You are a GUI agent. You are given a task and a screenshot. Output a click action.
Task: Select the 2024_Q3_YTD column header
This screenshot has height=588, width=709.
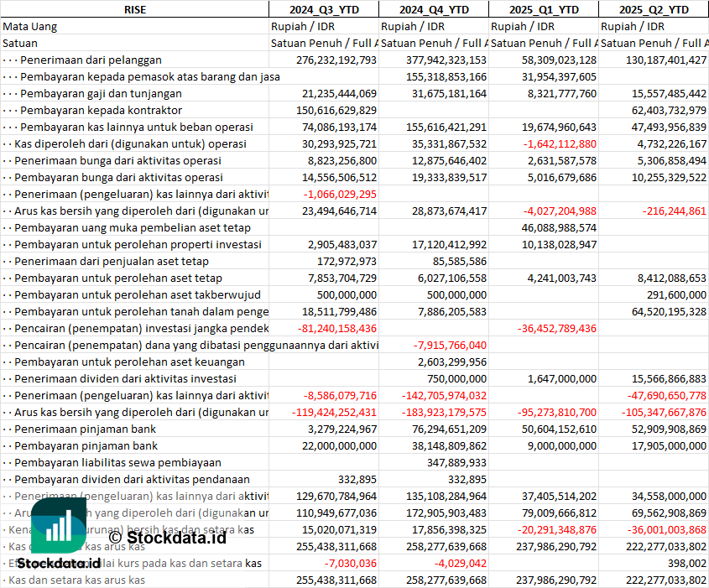click(324, 9)
